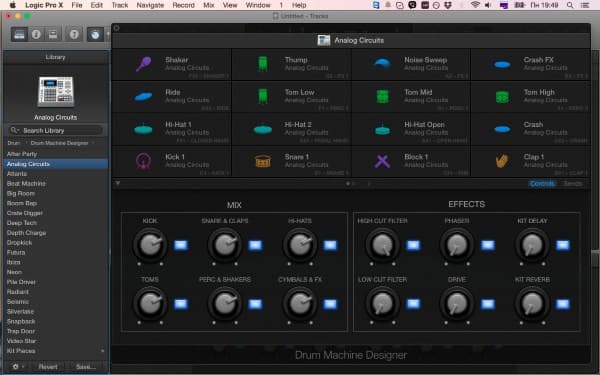The image size is (600, 375).
Task: Switch to the Controls tab
Action: click(543, 184)
